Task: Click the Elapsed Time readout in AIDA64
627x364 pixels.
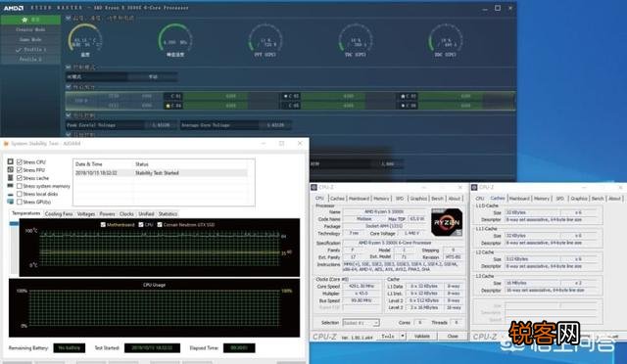Action: [x=239, y=348]
